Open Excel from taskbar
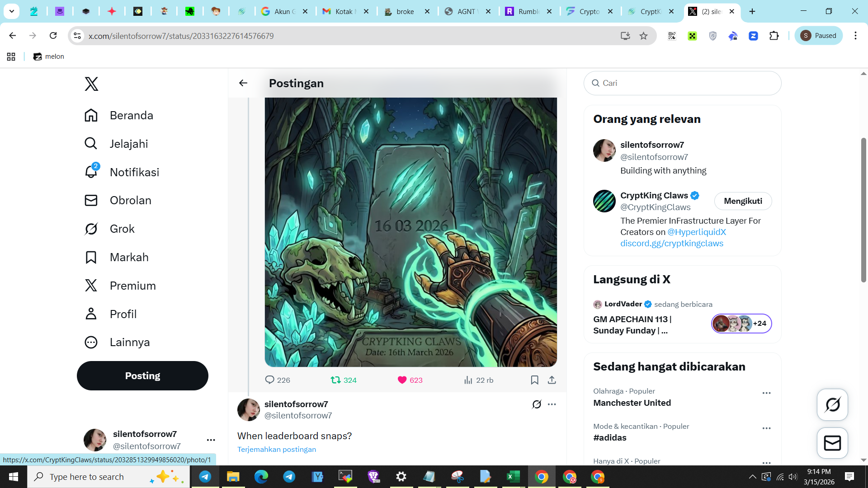The width and height of the screenshot is (868, 488). pos(513,477)
